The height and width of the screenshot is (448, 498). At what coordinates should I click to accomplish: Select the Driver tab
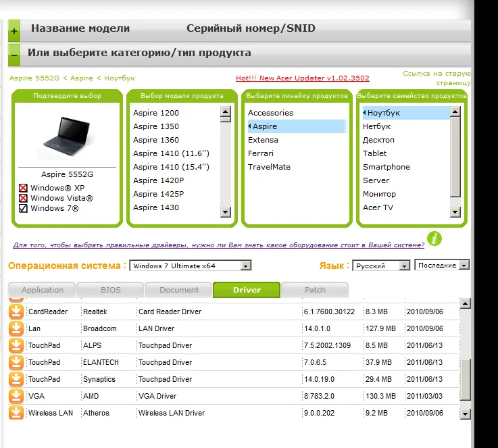coord(247,290)
